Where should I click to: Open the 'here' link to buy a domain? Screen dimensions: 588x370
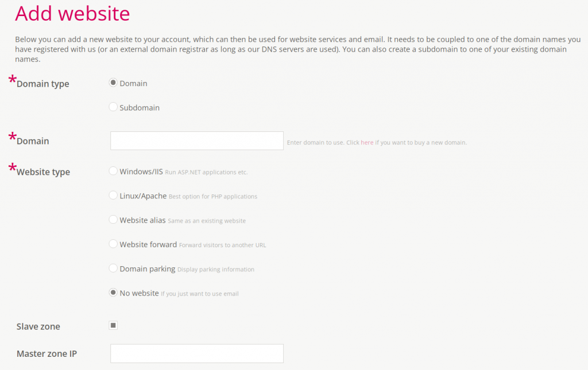(367, 142)
